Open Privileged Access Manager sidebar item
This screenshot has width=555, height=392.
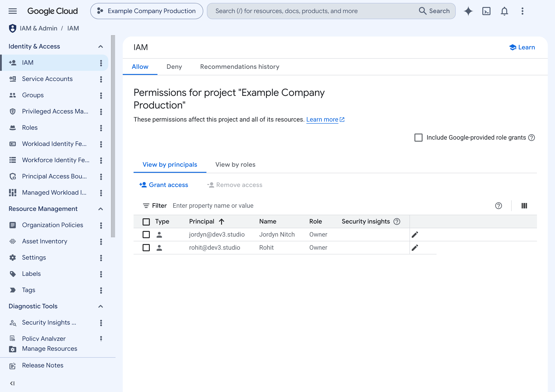(55, 111)
